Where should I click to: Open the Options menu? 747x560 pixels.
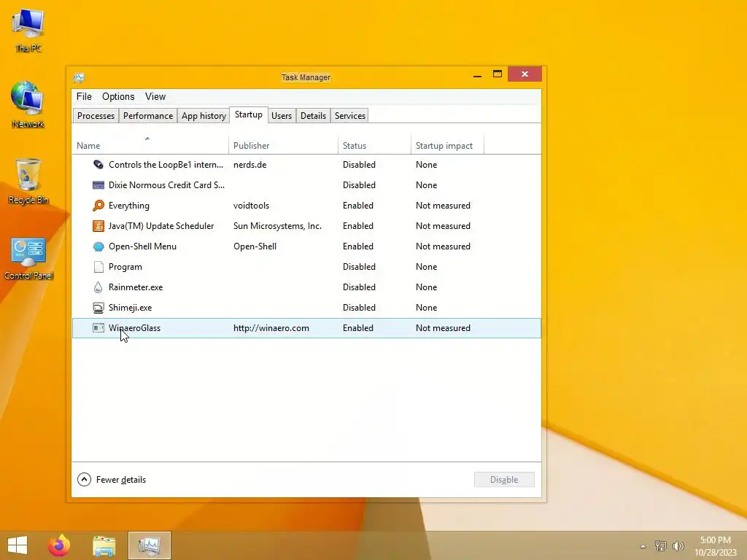point(118,97)
